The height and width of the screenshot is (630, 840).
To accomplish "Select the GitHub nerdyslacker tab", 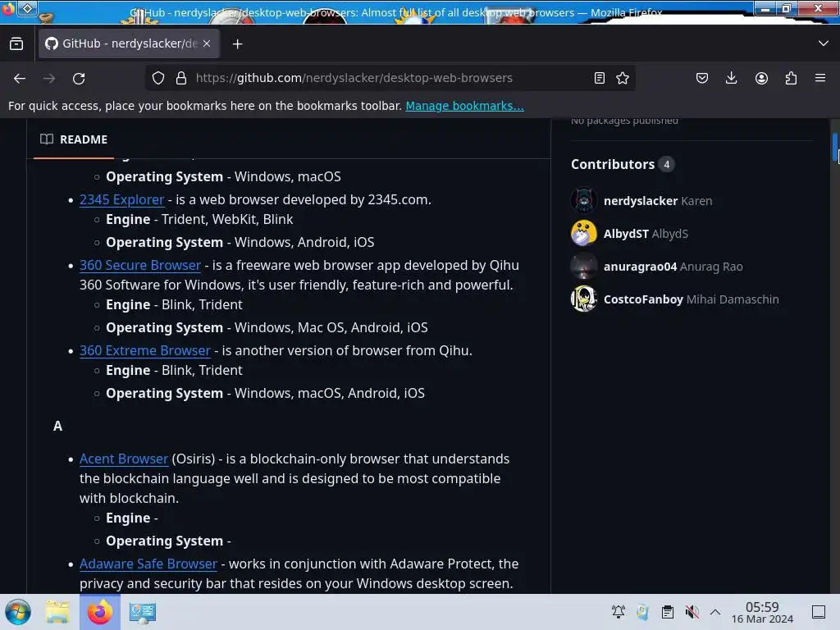I will [x=129, y=44].
